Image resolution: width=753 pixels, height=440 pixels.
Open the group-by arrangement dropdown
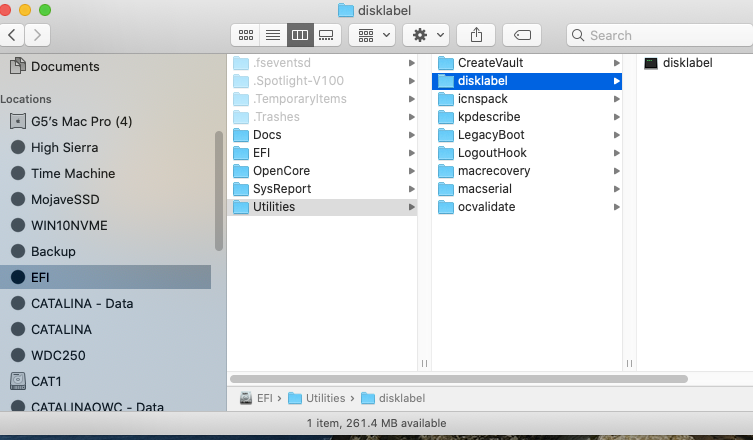coord(372,35)
